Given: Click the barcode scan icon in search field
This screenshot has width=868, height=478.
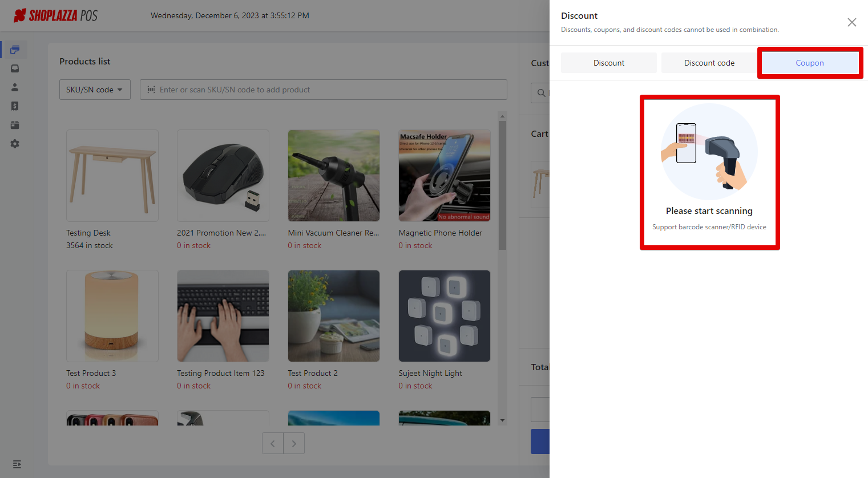Looking at the screenshot, I should pos(151,90).
